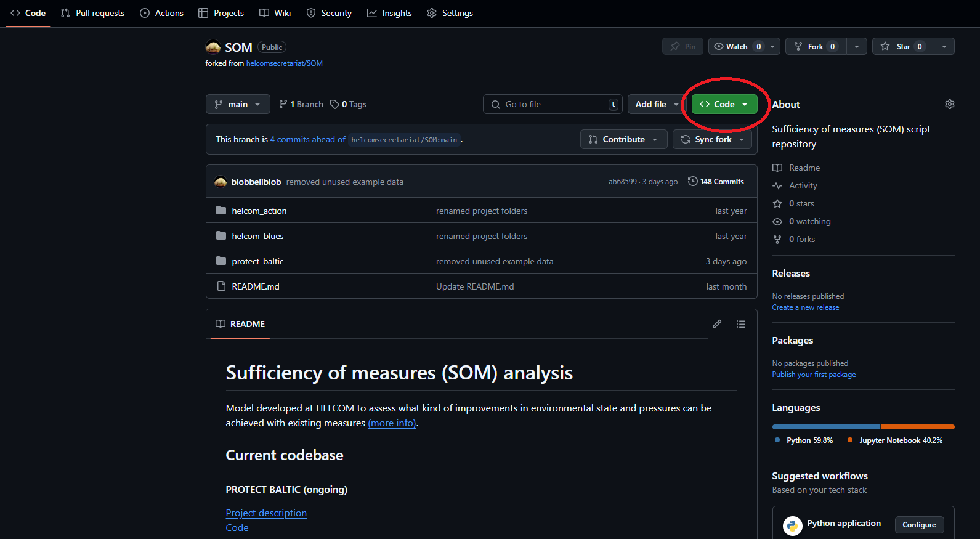Open the helcom_blues folder
Image resolution: width=980 pixels, height=539 pixels.
click(x=257, y=236)
